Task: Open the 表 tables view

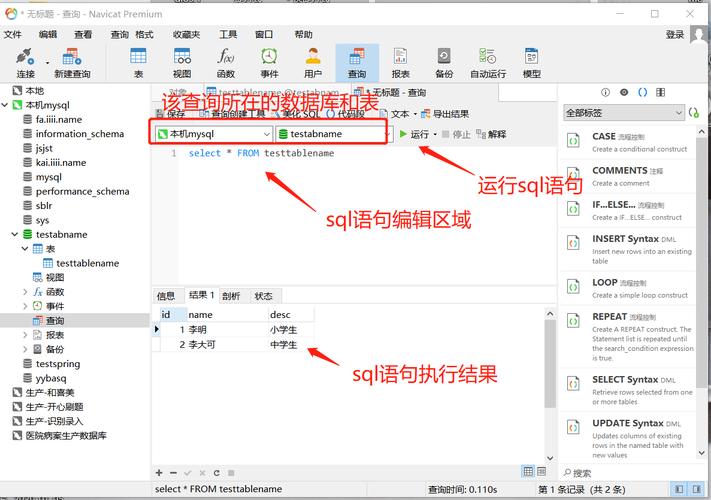Action: (138, 63)
